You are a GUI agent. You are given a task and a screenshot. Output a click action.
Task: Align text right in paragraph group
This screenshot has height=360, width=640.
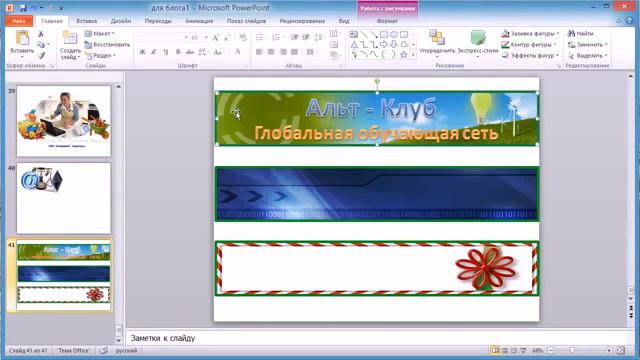(283, 52)
